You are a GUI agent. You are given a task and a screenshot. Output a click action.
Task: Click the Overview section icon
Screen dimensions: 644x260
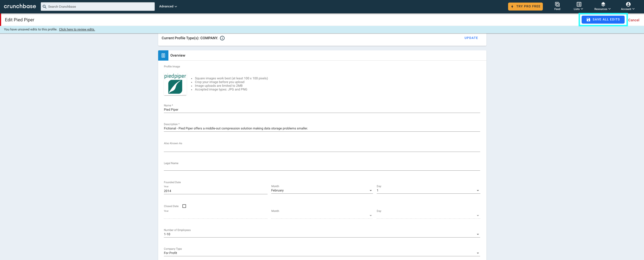point(163,55)
